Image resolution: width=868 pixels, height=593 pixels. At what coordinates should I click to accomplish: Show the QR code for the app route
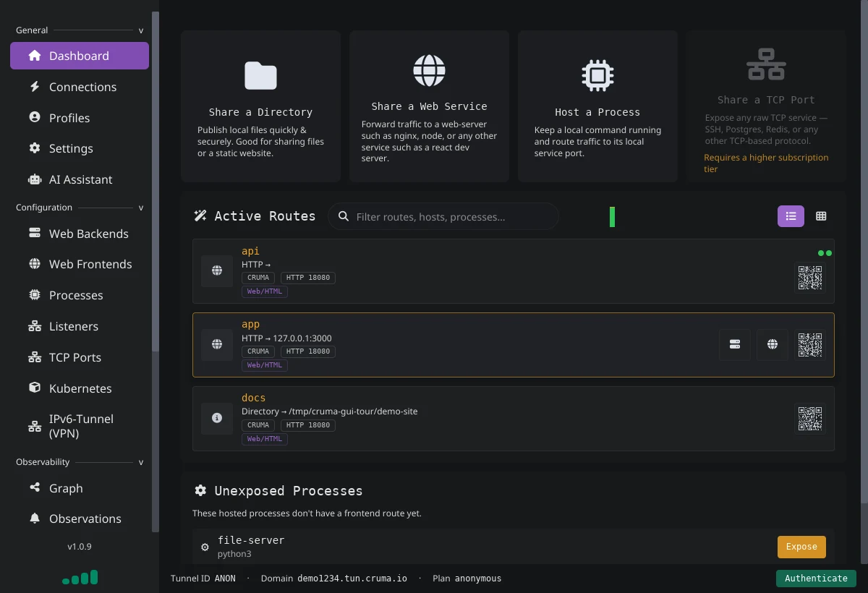pyautogui.click(x=810, y=344)
